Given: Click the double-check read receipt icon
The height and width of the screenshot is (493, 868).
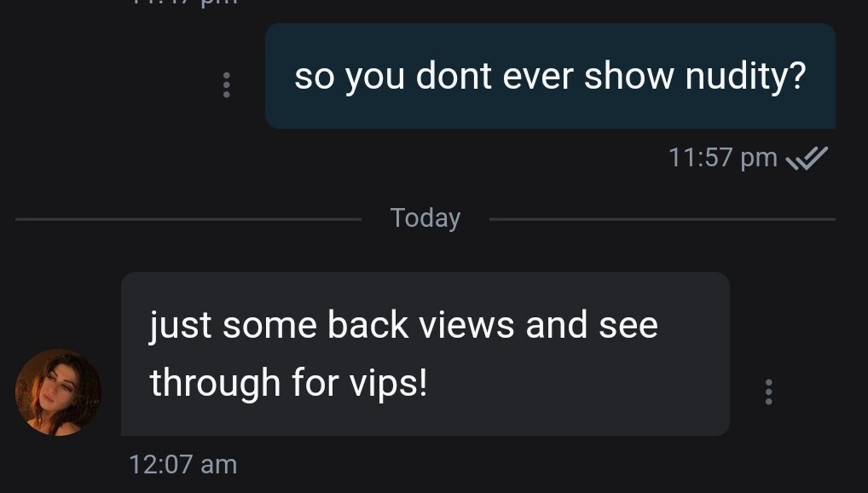Looking at the screenshot, I should 807,158.
